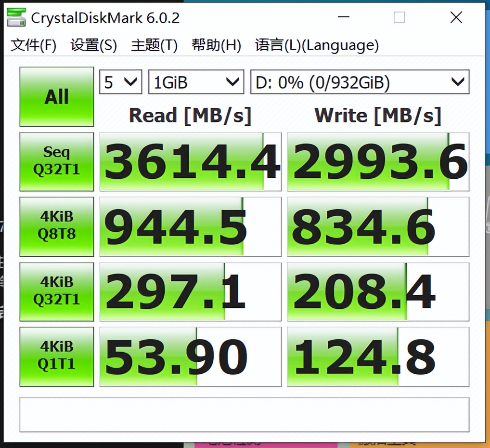Open the 语言(L)(Language) menu
Viewport: 490px width, 448px height.
pyautogui.click(x=317, y=45)
